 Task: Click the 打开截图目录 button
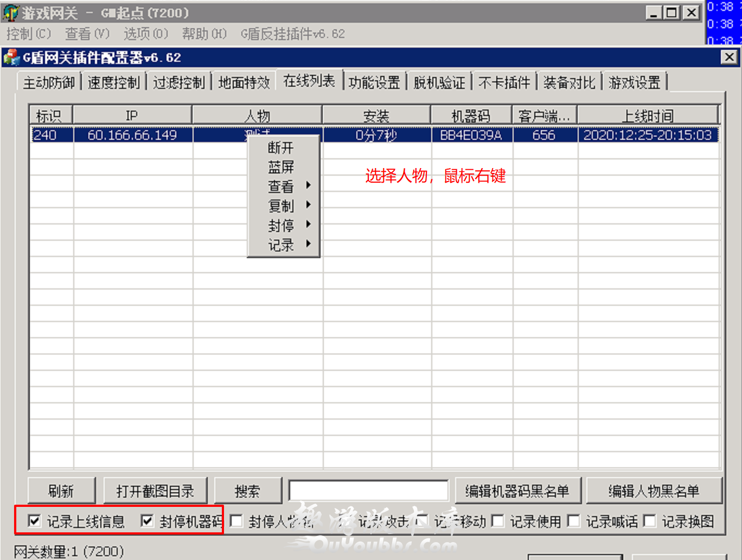[155, 491]
